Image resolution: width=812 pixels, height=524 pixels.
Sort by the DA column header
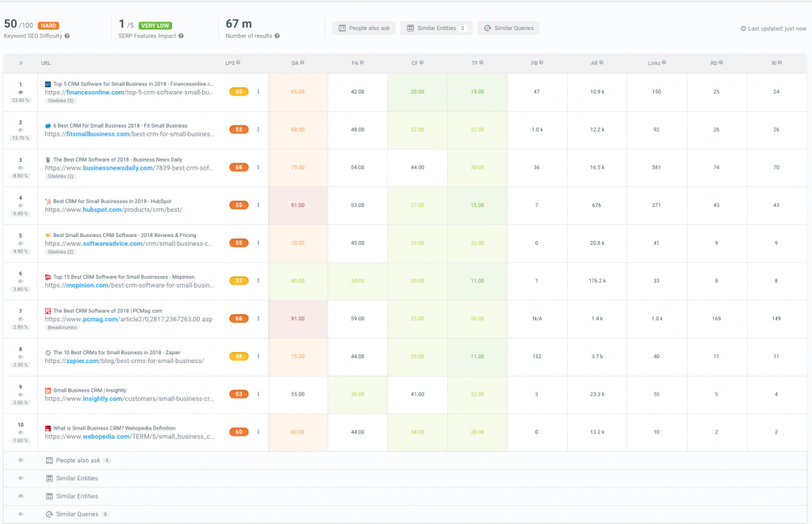(295, 63)
